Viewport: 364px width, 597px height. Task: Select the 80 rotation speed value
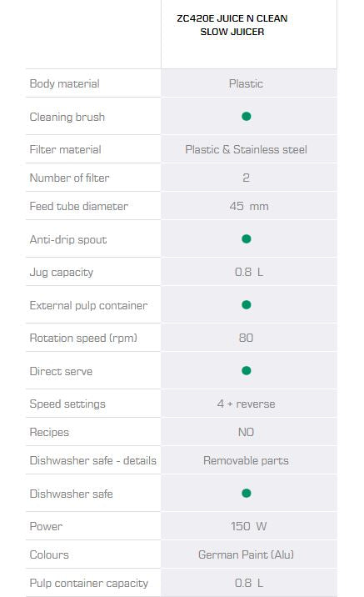coord(246,338)
